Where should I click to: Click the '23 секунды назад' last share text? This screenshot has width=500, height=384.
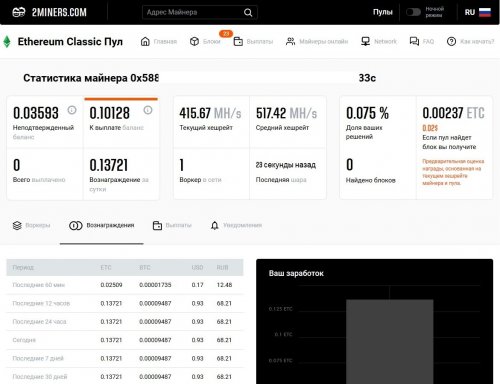tap(286, 165)
